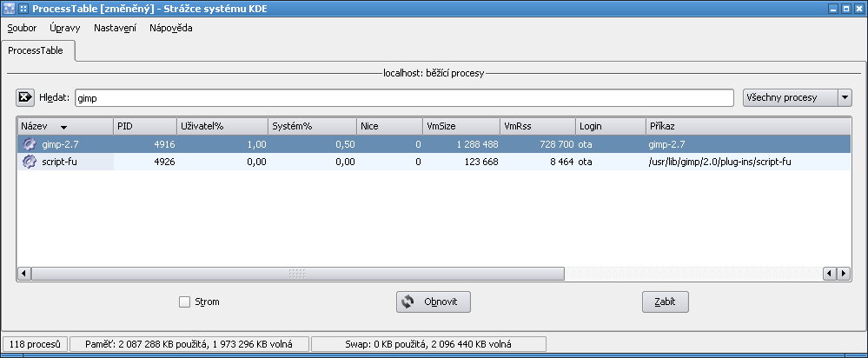Click the gear icon beside script-fu
This screenshot has height=358, width=868.
click(29, 162)
